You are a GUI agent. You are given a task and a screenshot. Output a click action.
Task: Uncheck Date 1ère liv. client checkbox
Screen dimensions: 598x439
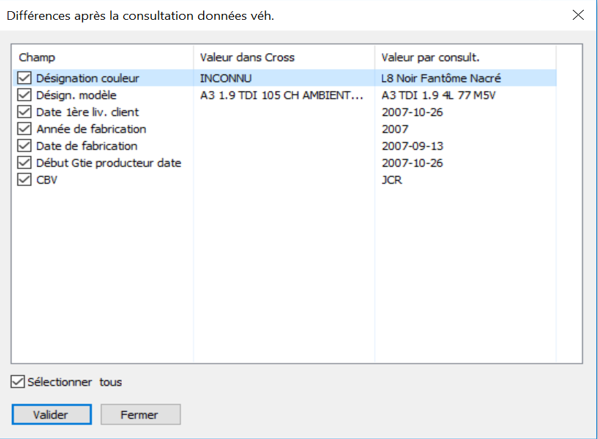pos(24,112)
